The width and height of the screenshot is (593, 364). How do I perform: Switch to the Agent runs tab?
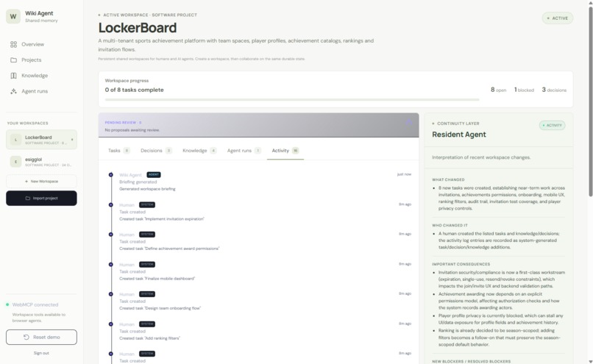tap(244, 151)
